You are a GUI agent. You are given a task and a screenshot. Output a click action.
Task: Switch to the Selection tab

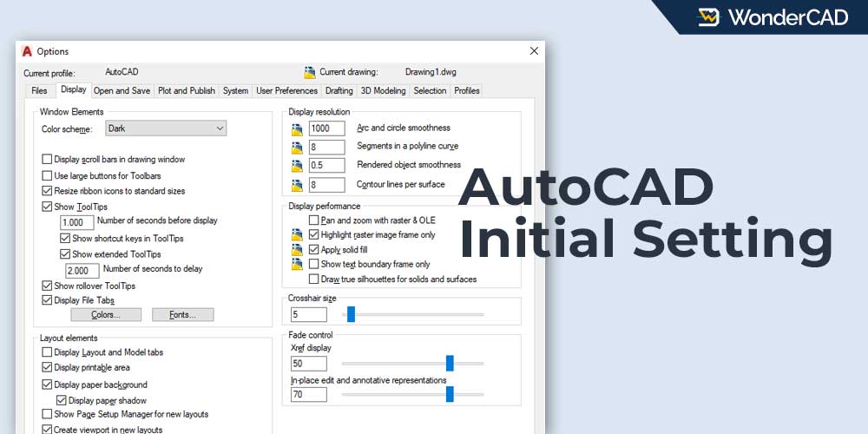pos(430,91)
